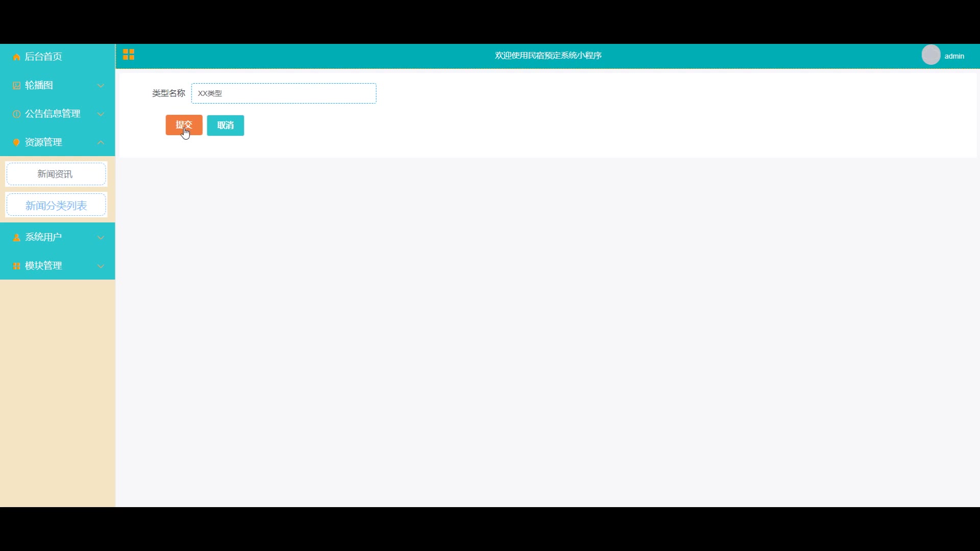Click the home icon beside 后台首页
This screenshot has width=980, height=551.
[16, 57]
